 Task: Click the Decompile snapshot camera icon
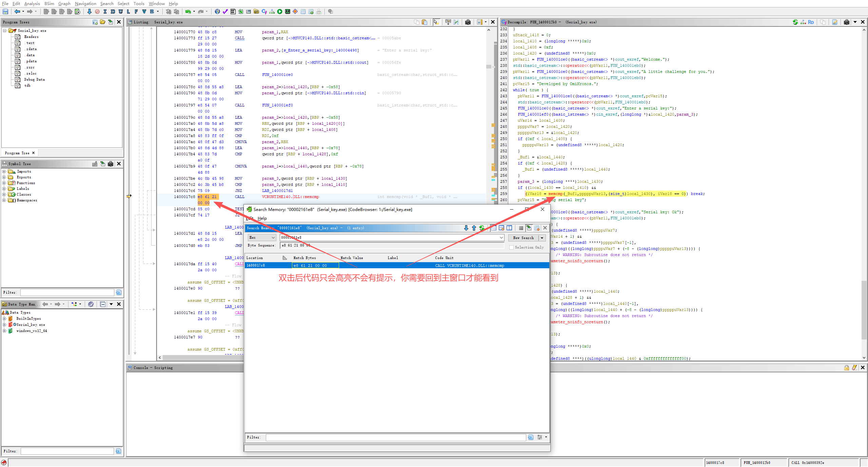pyautogui.click(x=846, y=22)
